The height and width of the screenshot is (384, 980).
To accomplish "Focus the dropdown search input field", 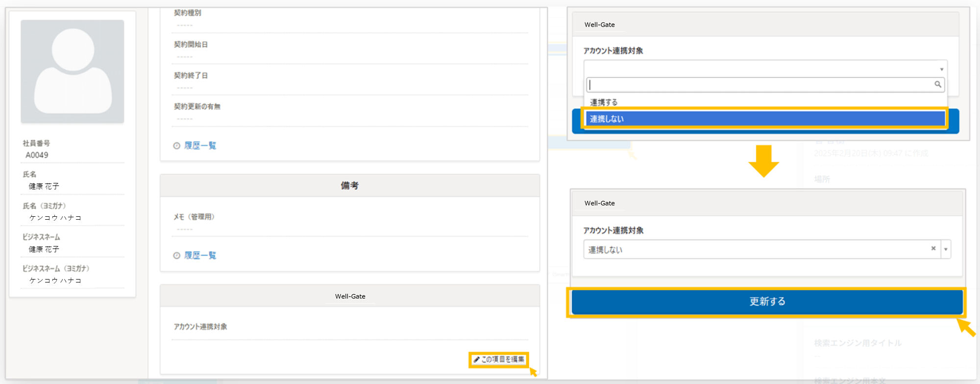I will click(765, 85).
